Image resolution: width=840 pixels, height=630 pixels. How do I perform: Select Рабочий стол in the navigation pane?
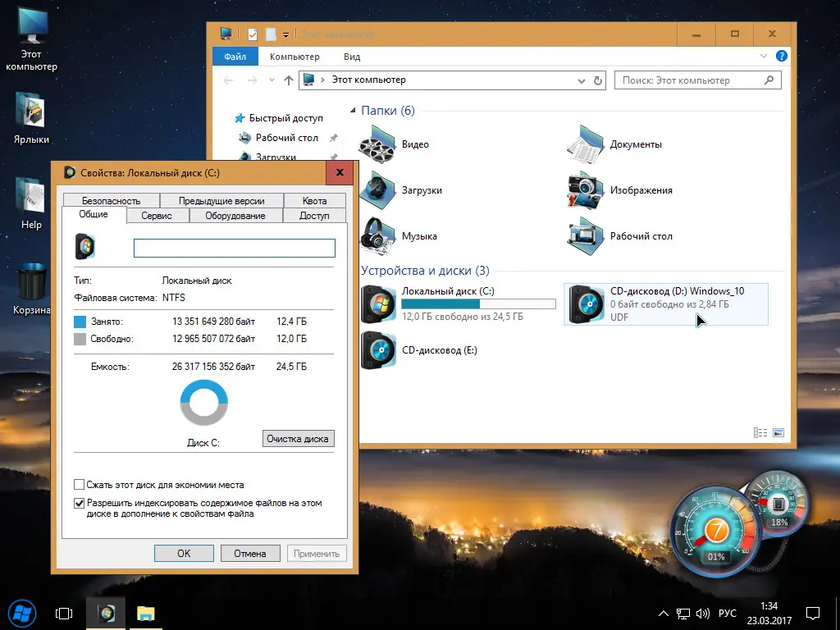tap(287, 138)
